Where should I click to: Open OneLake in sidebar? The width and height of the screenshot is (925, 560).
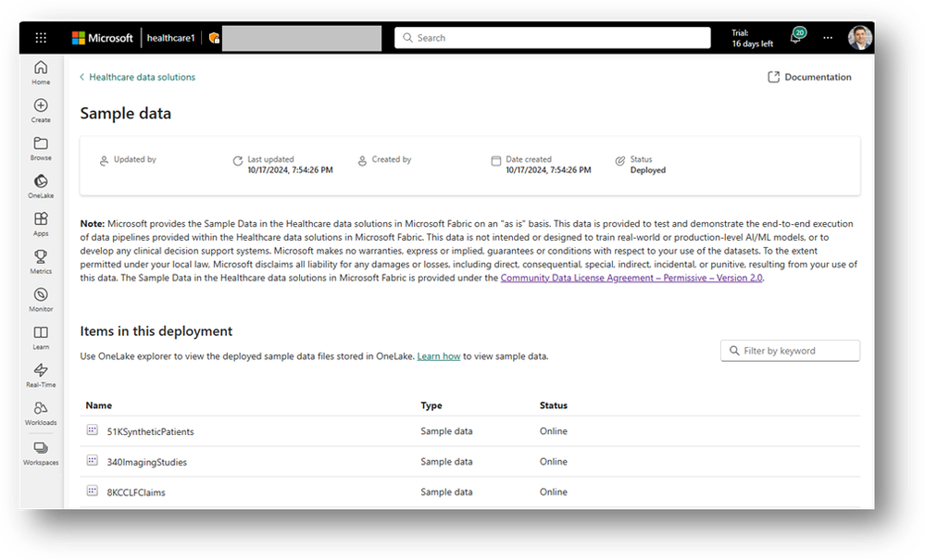point(41,186)
